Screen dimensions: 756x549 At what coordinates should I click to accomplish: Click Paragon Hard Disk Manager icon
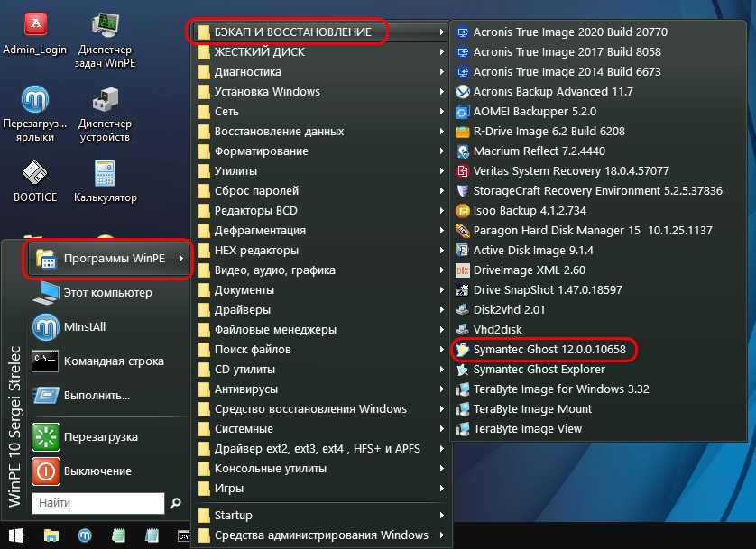[463, 231]
